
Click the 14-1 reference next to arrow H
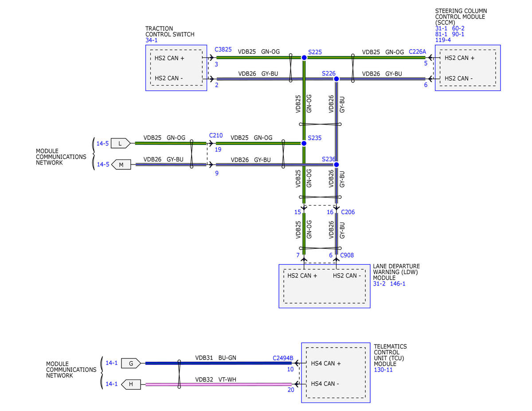[112, 384]
